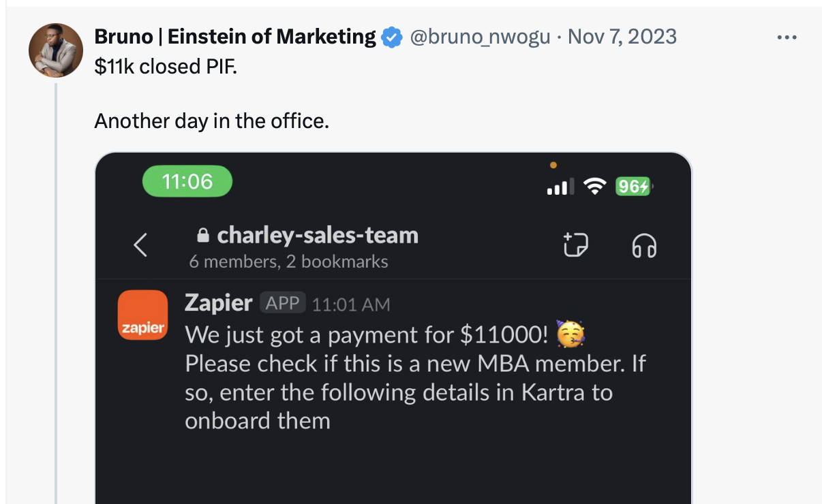Click the orange Zapier app logo
Image resolution: width=822 pixels, height=504 pixels.
(142, 315)
